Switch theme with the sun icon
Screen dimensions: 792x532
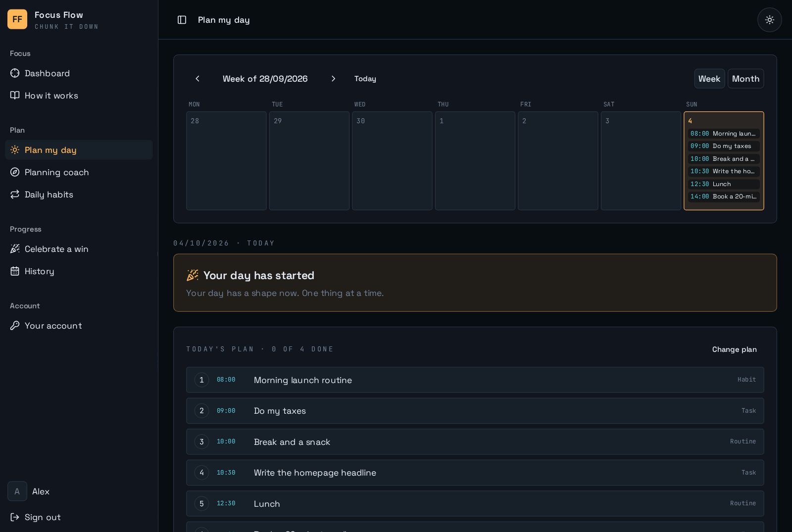(x=770, y=20)
